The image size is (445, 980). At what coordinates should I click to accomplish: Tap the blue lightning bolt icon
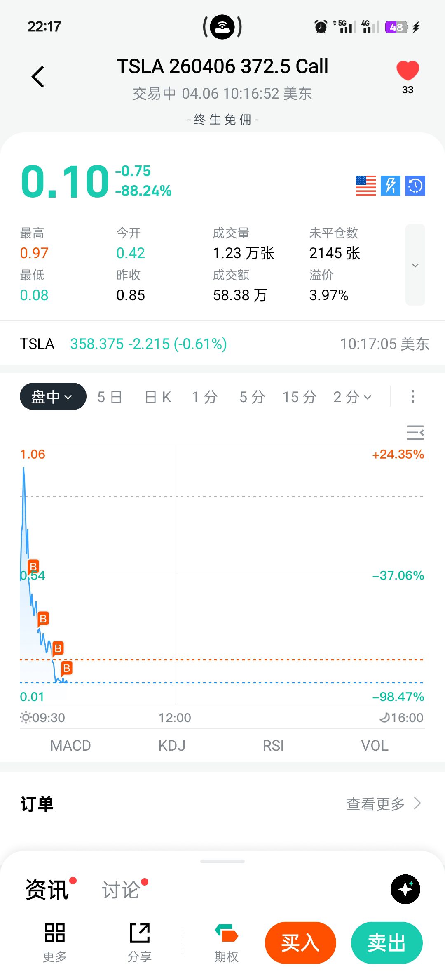click(x=390, y=186)
